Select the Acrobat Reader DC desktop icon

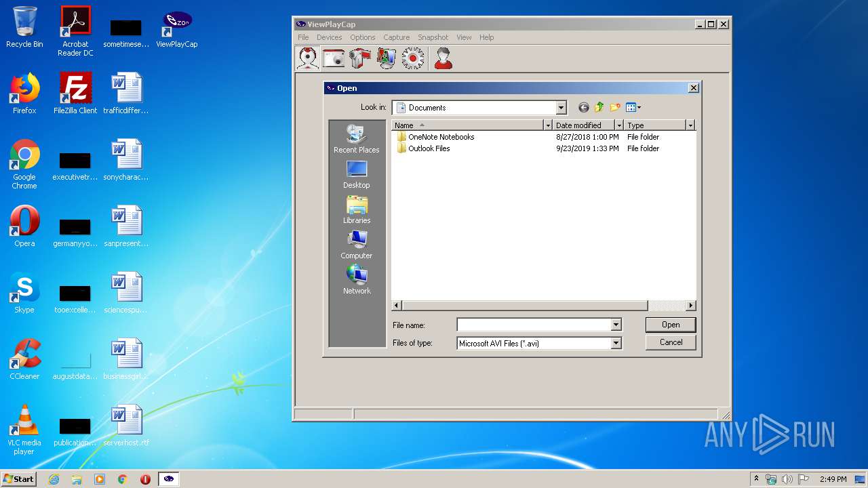[x=75, y=31]
